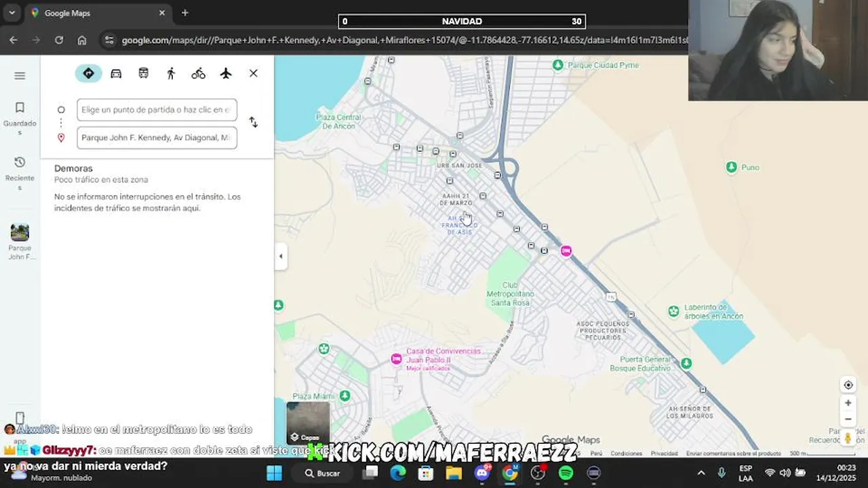Close the directions panel
The image size is (868, 488).
(x=254, y=73)
